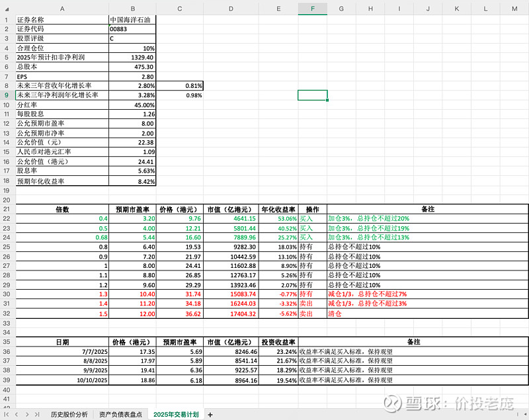Click red price cell 31.74
The image size is (529, 420).
180,294
